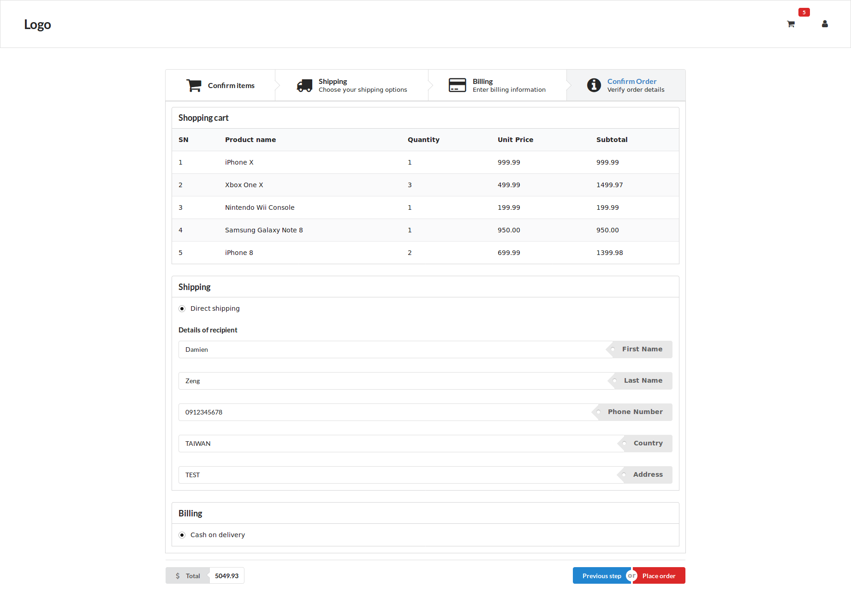The height and width of the screenshot is (616, 851).
Task: Click the user account icon in the header
Action: [x=825, y=24]
